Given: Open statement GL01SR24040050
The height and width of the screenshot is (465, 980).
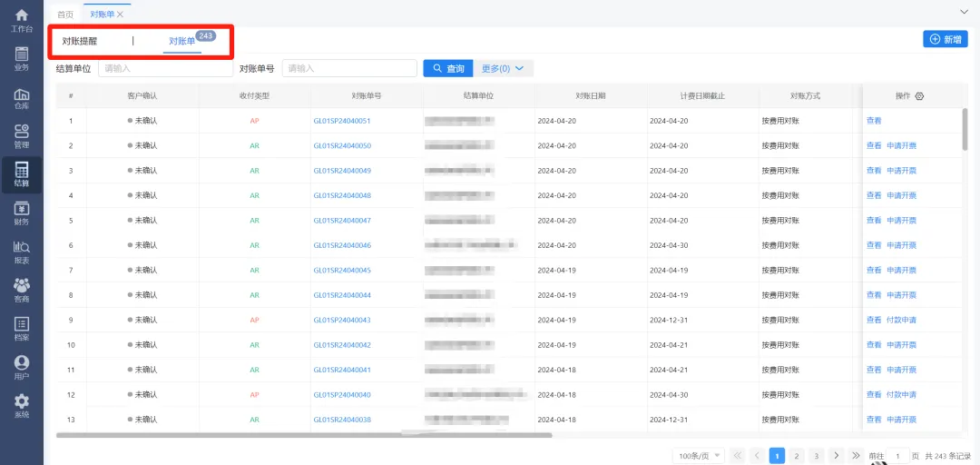Looking at the screenshot, I should coord(342,146).
